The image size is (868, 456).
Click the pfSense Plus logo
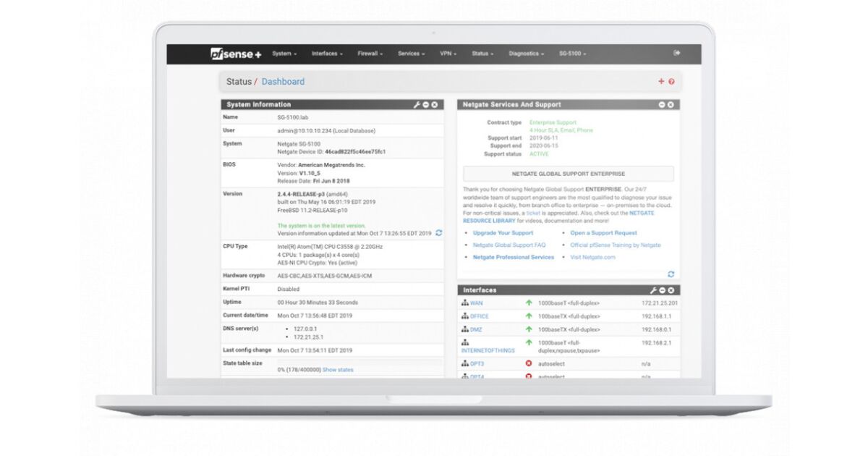(x=236, y=54)
